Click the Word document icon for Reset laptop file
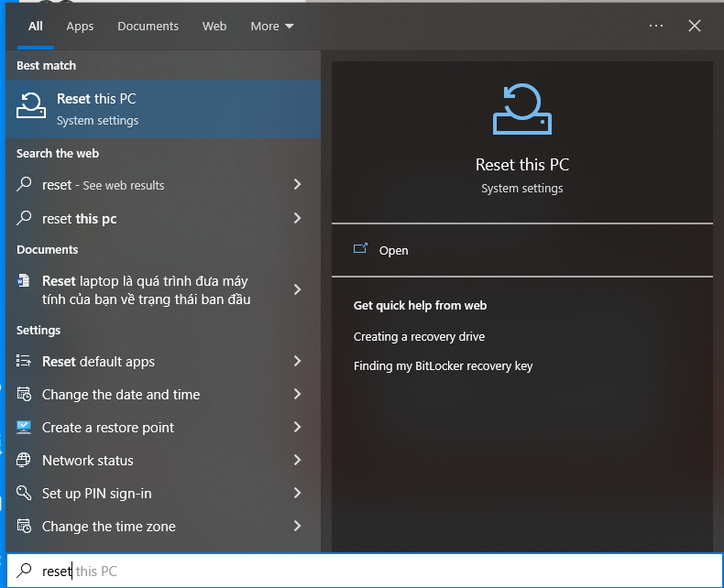 pyautogui.click(x=23, y=280)
